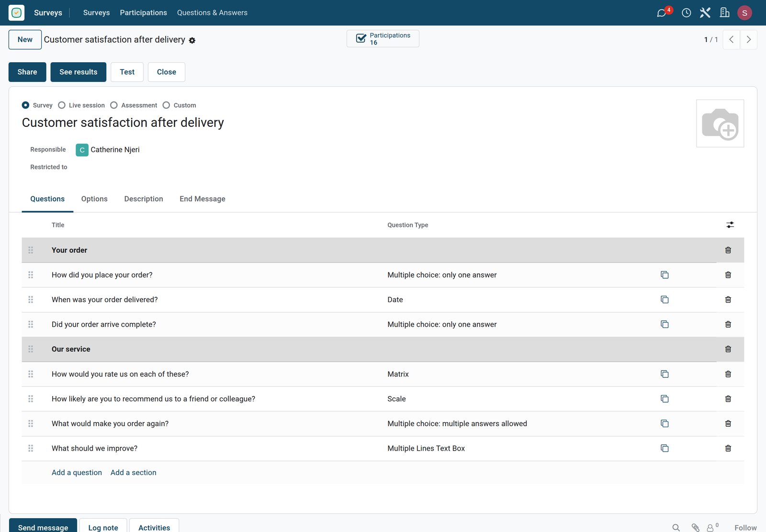Click the Add a question link
The width and height of the screenshot is (766, 532).
[77, 473]
